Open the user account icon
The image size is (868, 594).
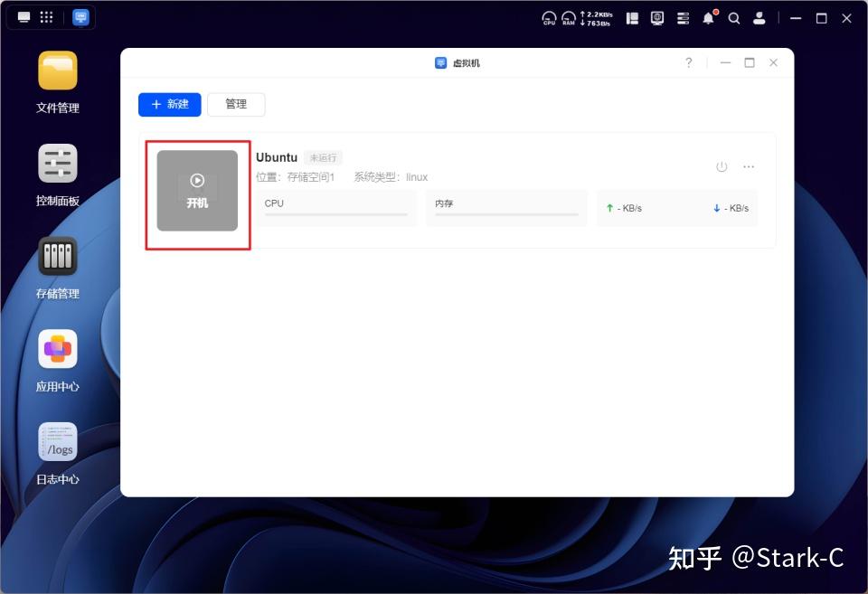pos(759,18)
